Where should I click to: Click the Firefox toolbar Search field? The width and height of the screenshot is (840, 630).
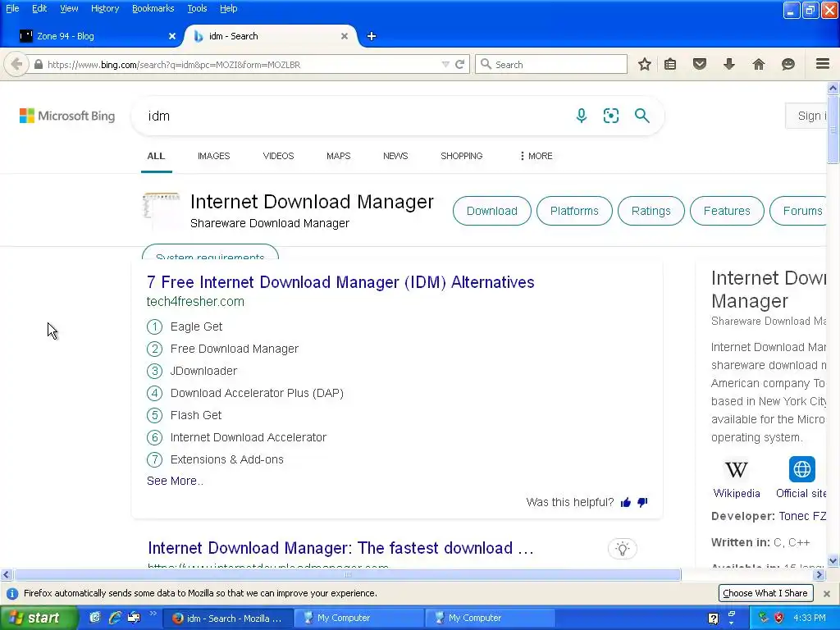coord(551,64)
